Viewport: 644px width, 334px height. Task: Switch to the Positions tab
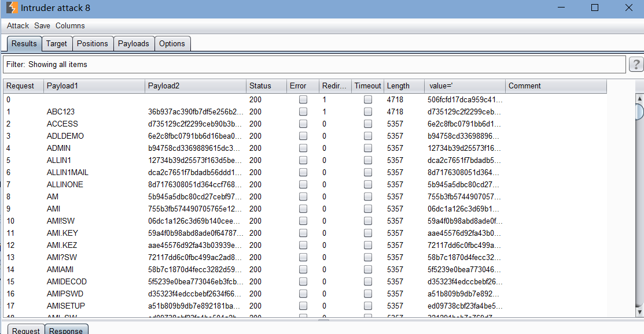(93, 43)
